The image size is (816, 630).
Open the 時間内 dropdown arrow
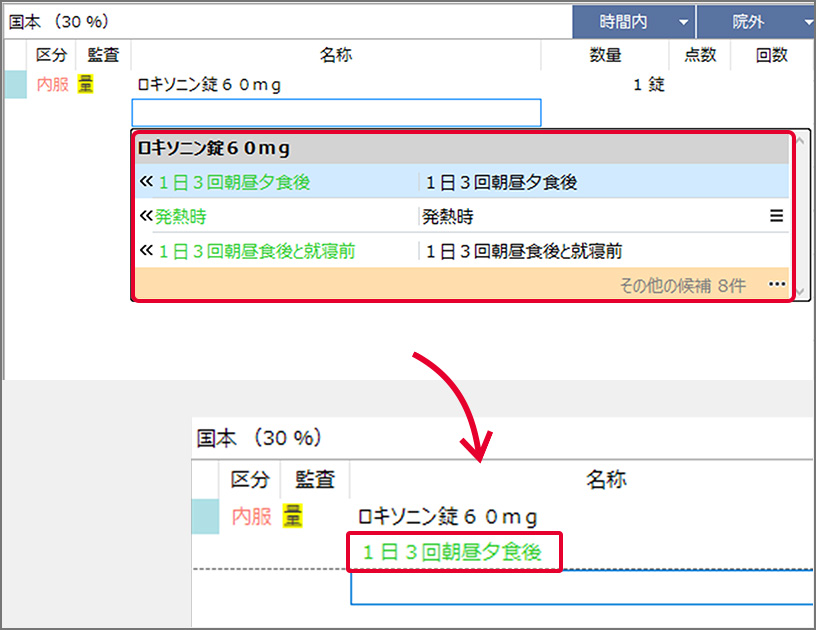pos(684,22)
